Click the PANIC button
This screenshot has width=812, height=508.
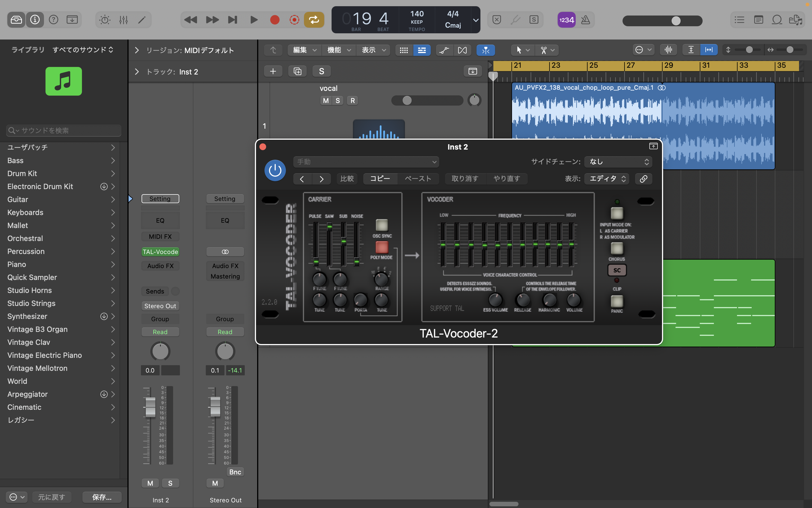coord(617,301)
